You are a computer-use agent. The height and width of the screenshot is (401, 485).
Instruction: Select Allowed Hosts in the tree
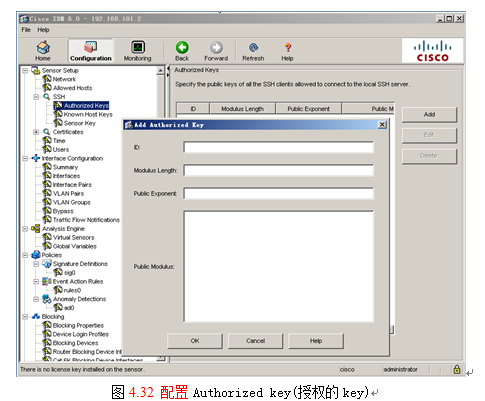[72, 88]
